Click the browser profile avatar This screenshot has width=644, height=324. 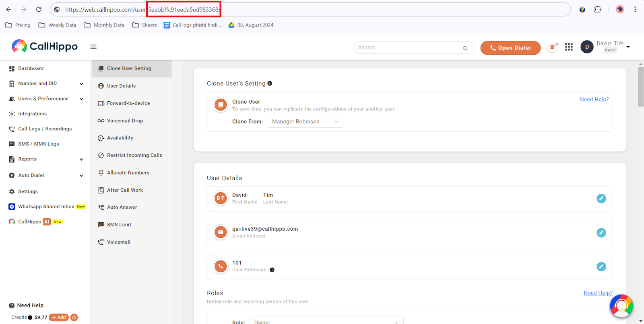pyautogui.click(x=620, y=9)
